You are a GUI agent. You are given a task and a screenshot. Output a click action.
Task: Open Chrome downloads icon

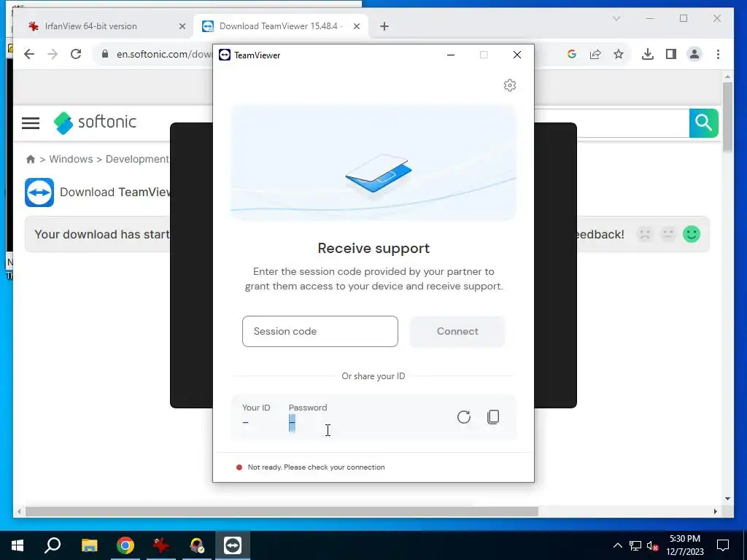click(648, 54)
